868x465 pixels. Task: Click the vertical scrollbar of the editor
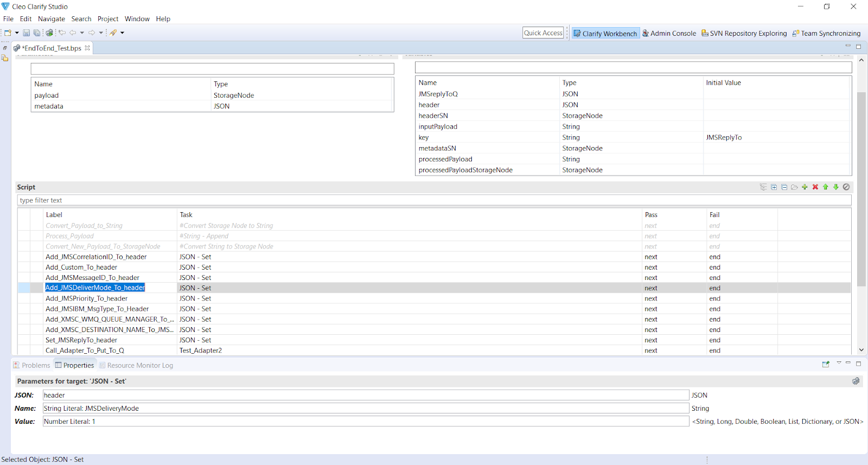[x=861, y=189]
